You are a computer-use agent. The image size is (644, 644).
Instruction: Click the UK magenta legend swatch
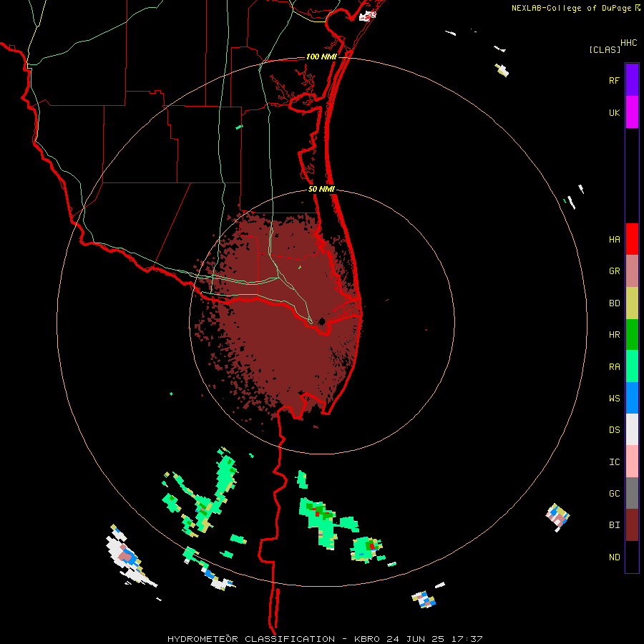[632, 112]
